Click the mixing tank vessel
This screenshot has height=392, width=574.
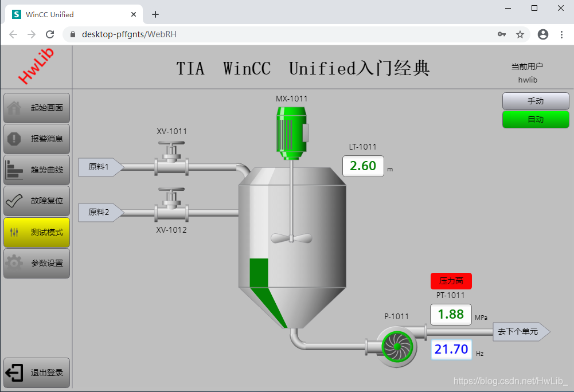point(292,248)
